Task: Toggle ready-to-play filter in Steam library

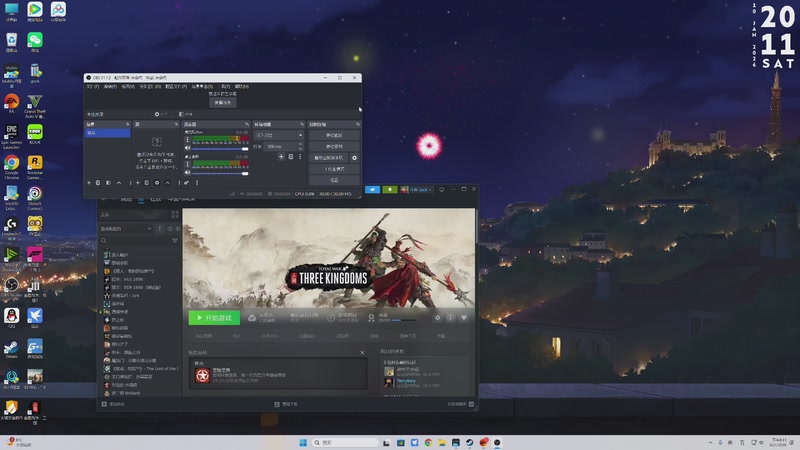Action: coord(178,229)
